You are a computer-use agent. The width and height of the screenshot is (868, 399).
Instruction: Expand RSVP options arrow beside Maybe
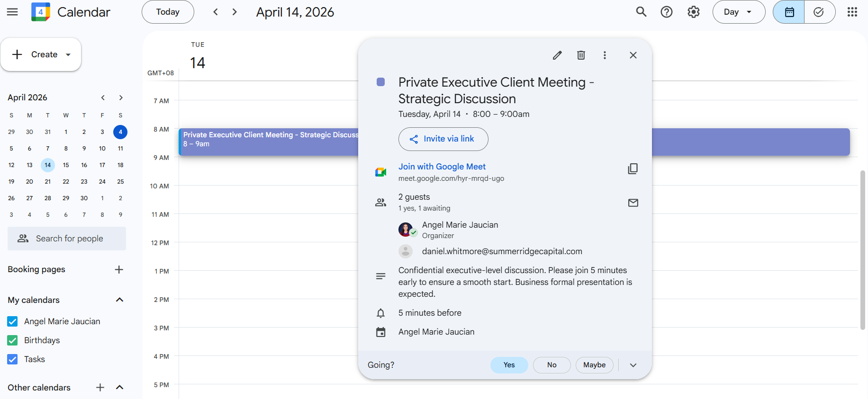point(633,365)
